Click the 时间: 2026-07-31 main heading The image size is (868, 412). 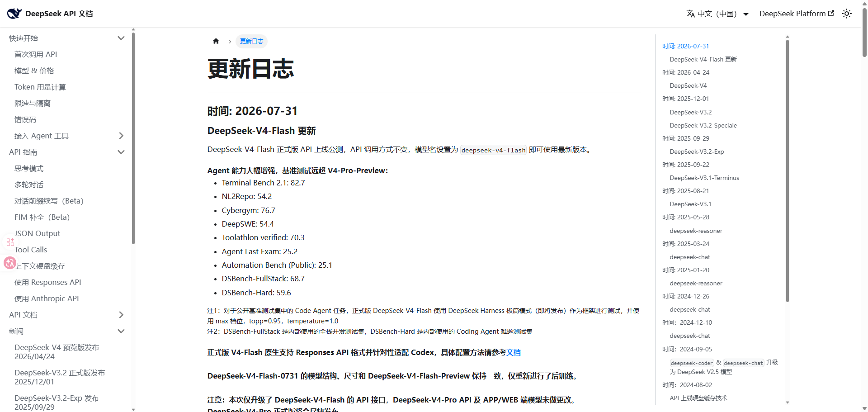(252, 111)
